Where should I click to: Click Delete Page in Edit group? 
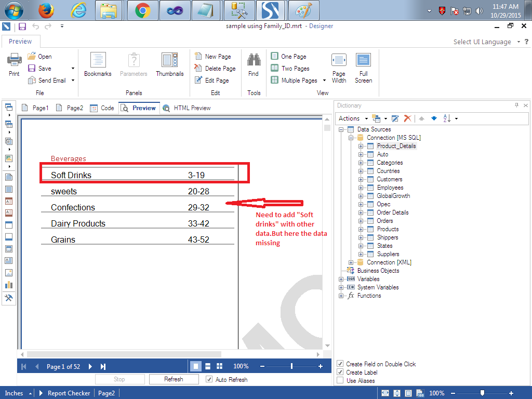215,69
